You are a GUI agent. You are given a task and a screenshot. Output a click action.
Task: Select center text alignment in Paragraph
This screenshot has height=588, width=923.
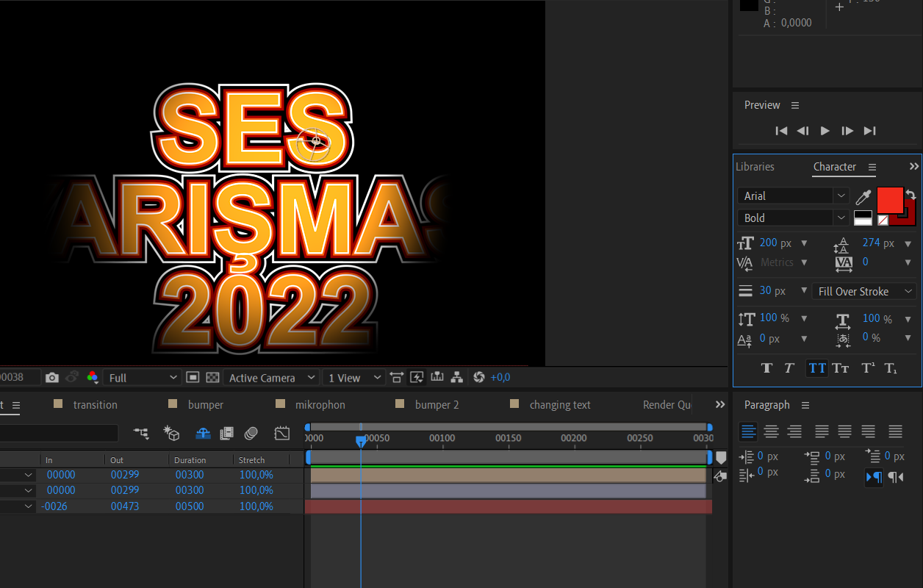771,432
